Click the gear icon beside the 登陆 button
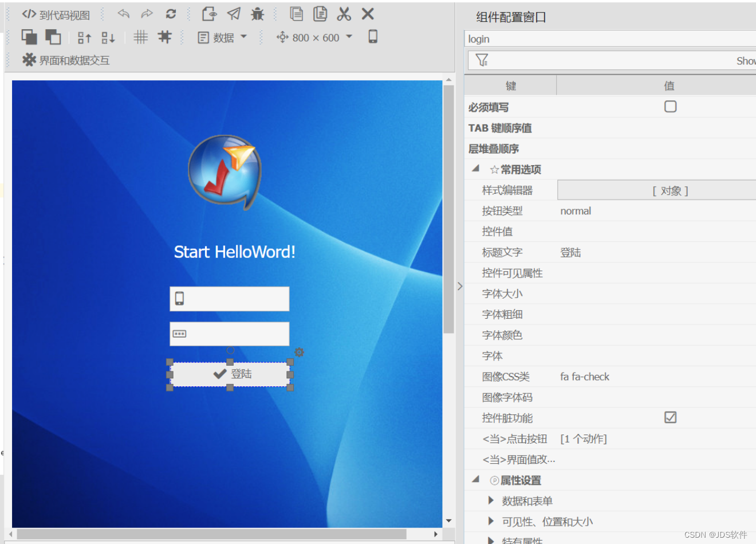 (299, 352)
